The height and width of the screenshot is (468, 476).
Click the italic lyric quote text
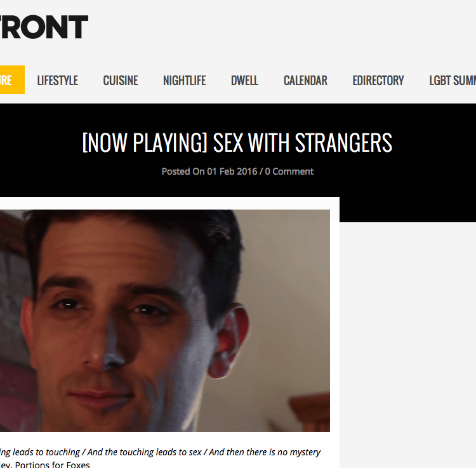[160, 452]
